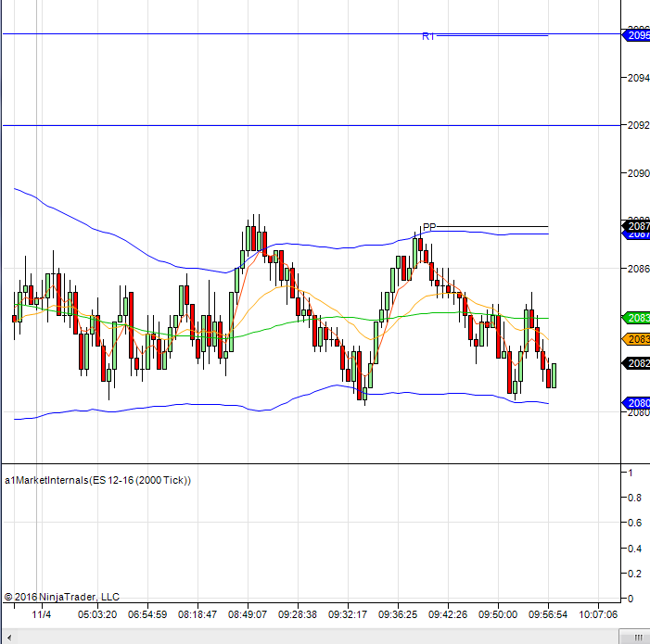Click the 08:49:07 time label

[x=248, y=614]
